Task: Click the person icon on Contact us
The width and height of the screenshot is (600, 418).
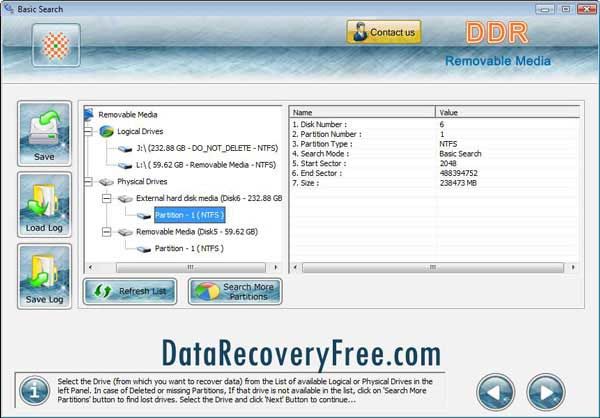Action: pyautogui.click(x=359, y=32)
